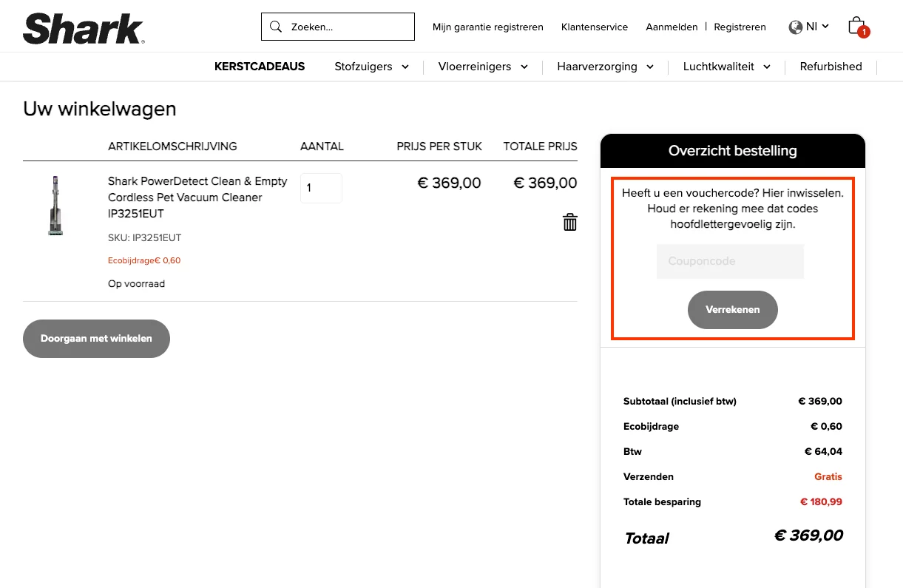This screenshot has width=903, height=588.
Task: Open the shopping bag cart icon
Action: coord(856,26)
